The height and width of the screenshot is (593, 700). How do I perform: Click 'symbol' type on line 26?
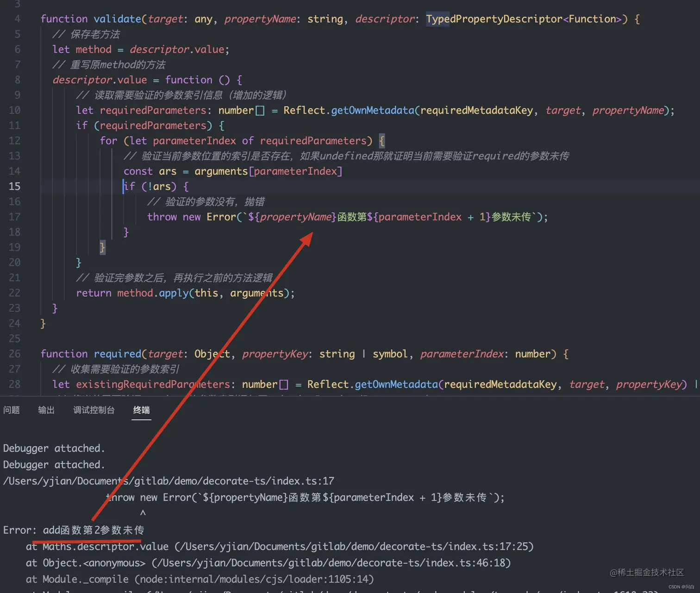click(390, 354)
